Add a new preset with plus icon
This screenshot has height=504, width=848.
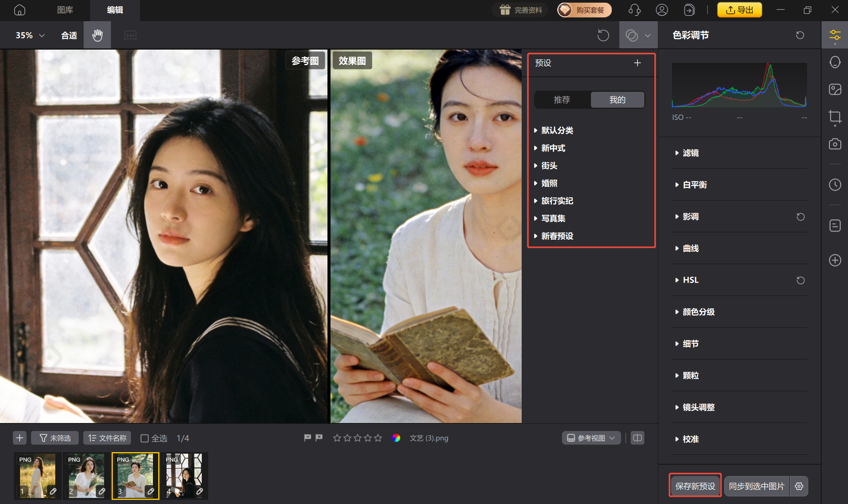pyautogui.click(x=638, y=63)
